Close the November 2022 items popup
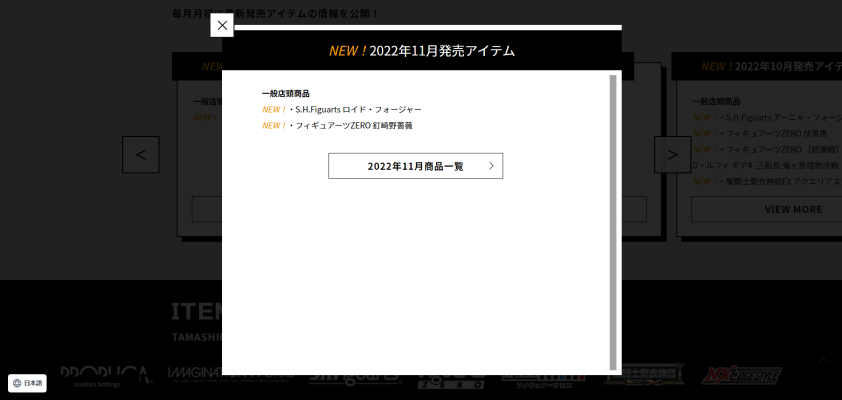 [x=222, y=25]
